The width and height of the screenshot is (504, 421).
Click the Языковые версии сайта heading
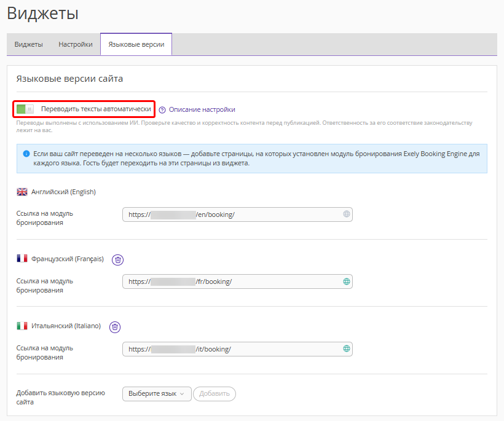69,79
